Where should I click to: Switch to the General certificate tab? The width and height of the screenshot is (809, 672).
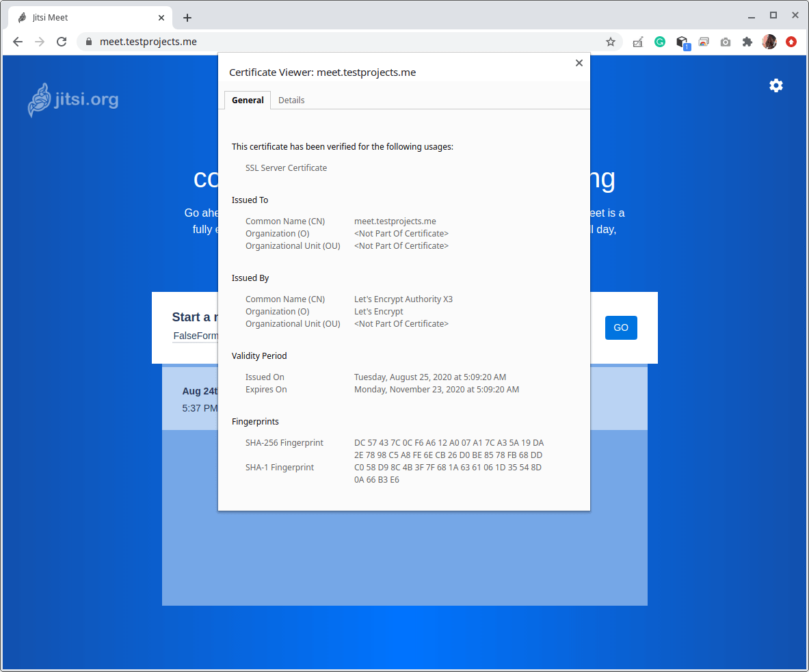[248, 100]
